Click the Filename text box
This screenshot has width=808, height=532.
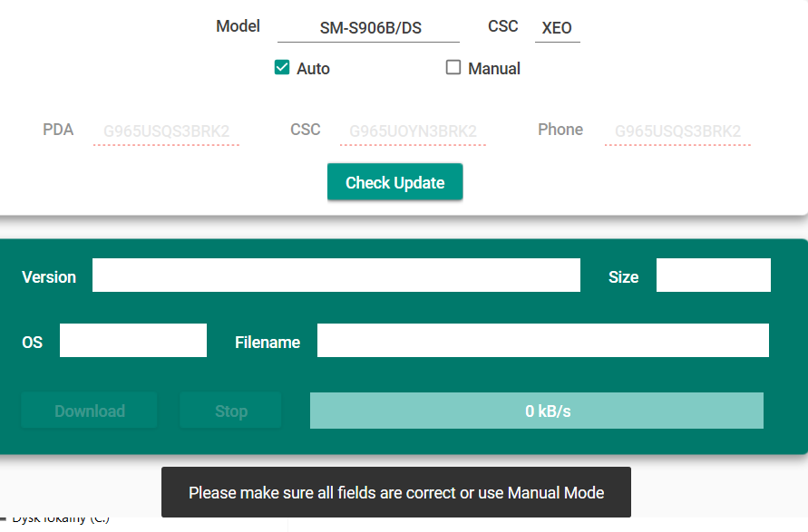pos(542,341)
